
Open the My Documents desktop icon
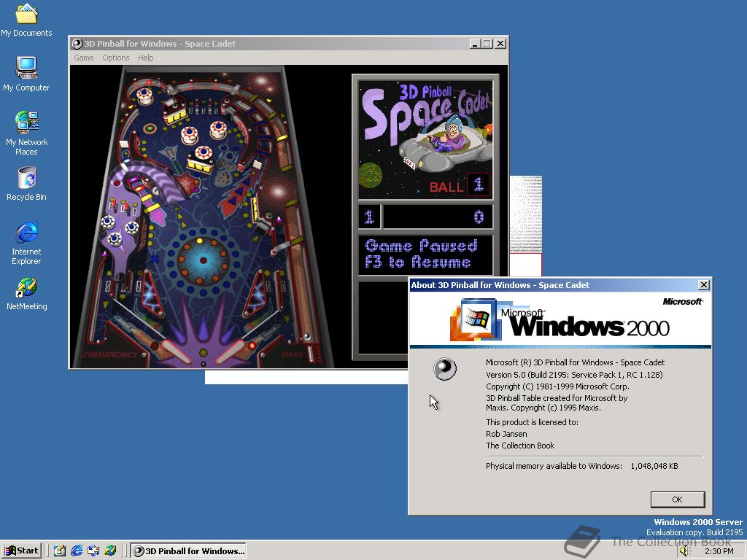point(26,19)
